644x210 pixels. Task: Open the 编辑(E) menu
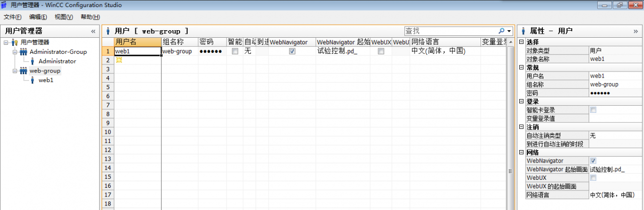coord(38,17)
